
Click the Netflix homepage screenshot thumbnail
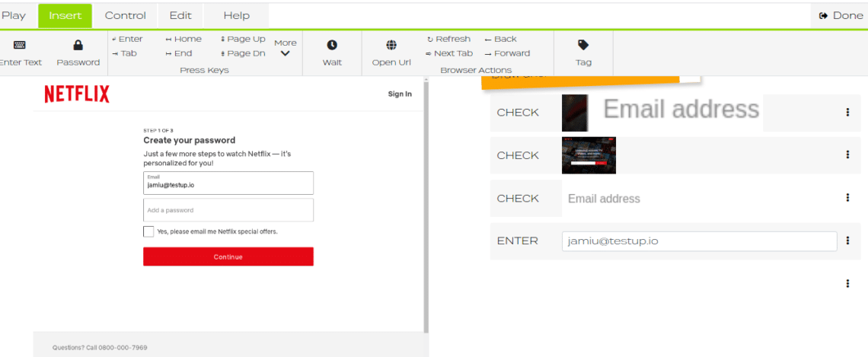pyautogui.click(x=589, y=155)
